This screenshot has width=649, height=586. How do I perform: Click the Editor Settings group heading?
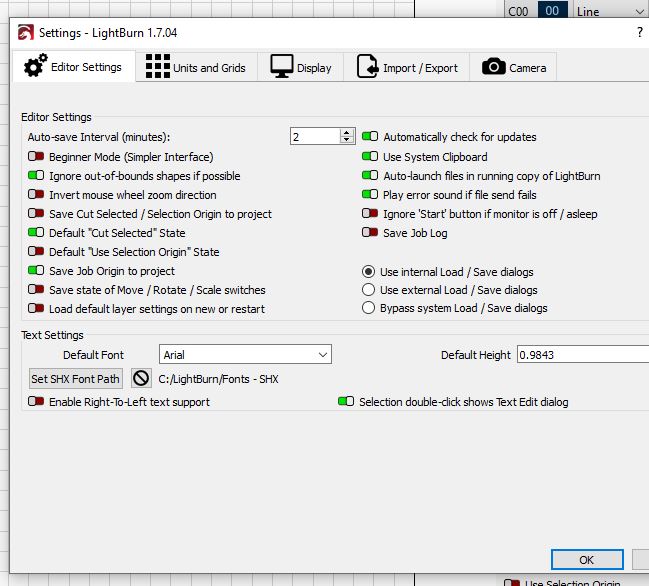click(x=56, y=117)
